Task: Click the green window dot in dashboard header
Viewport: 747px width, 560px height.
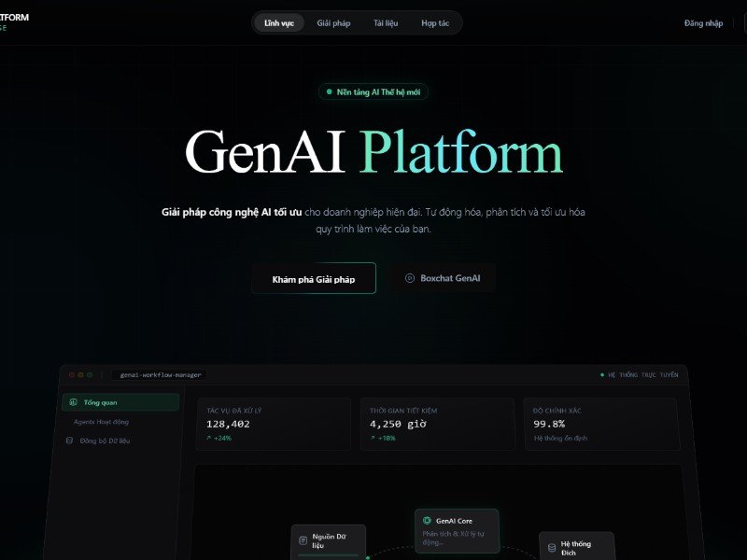Action: [x=89, y=374]
